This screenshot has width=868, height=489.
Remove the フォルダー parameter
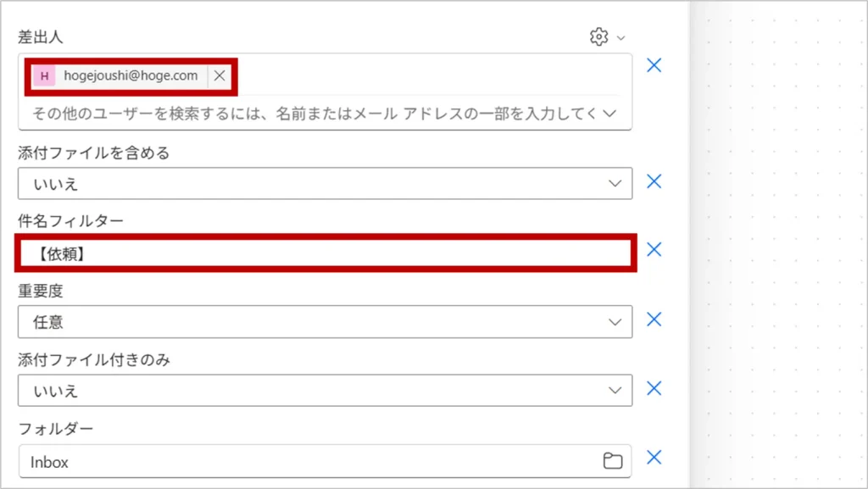click(x=654, y=458)
